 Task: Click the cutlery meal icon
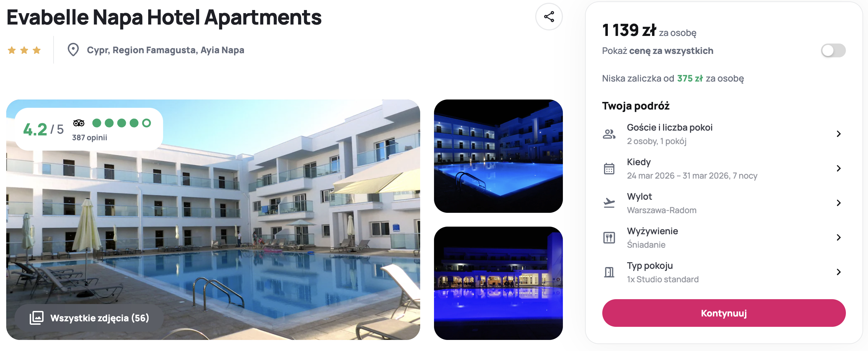tap(609, 238)
